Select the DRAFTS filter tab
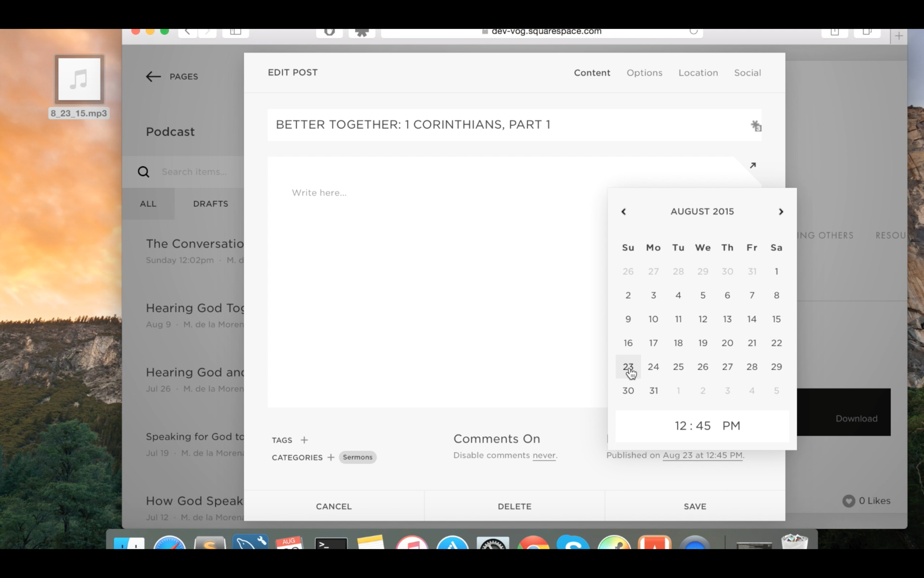 click(210, 204)
